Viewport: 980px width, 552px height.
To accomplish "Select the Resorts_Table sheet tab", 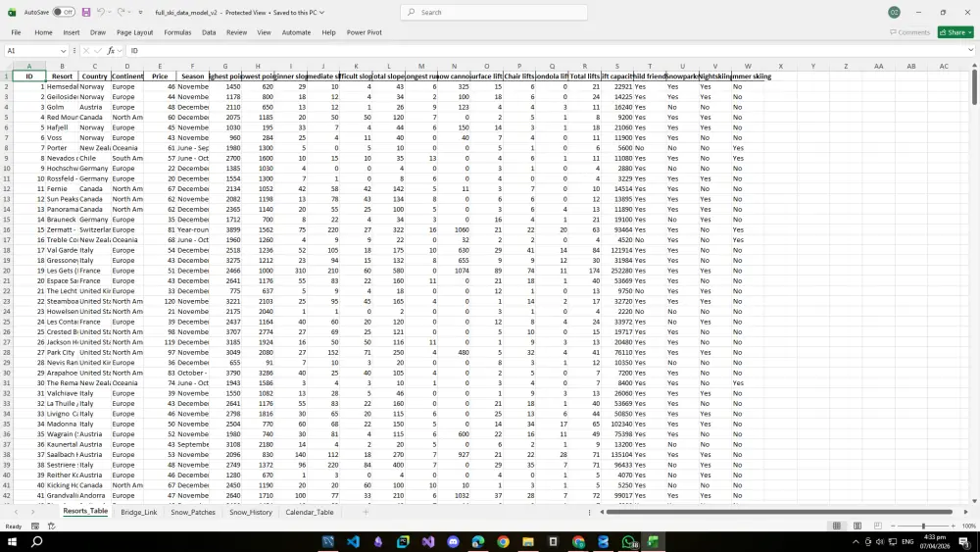I will tap(85, 512).
